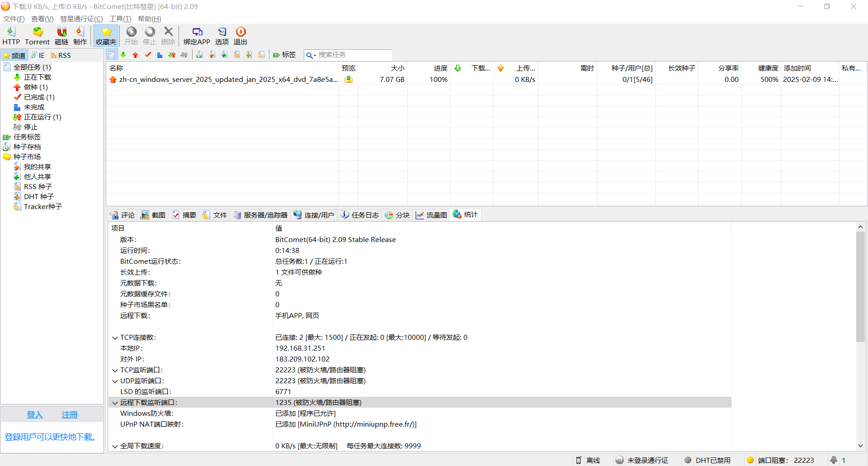Toggle the gray stopped tasks filter in filter bar
The height and width of the screenshot is (466, 868).
pyautogui.click(x=184, y=55)
